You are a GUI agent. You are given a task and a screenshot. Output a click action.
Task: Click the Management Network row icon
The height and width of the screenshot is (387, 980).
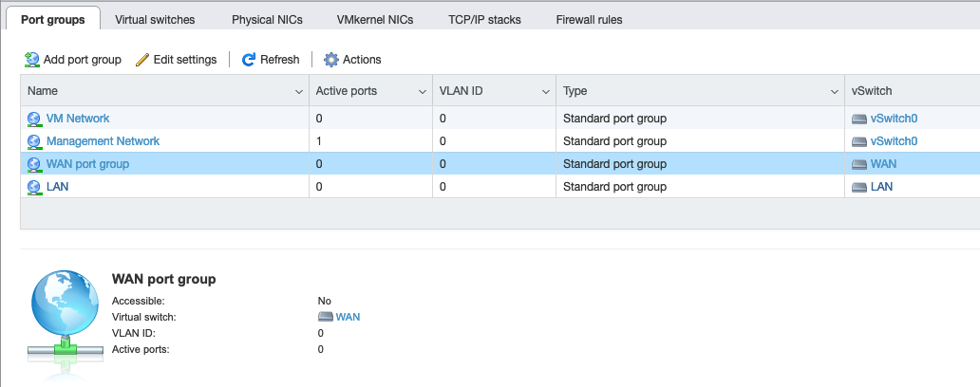[35, 141]
